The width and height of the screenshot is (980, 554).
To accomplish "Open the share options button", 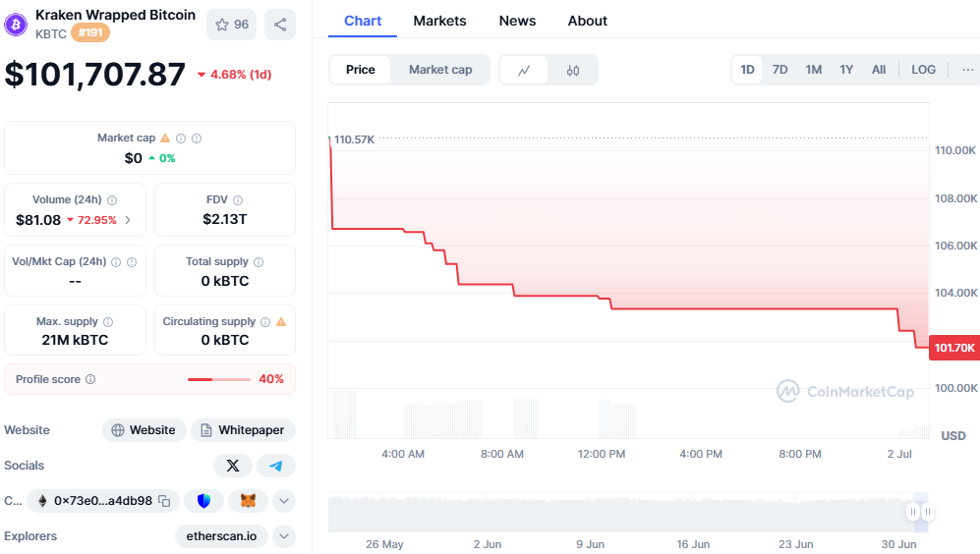I will pyautogui.click(x=280, y=25).
